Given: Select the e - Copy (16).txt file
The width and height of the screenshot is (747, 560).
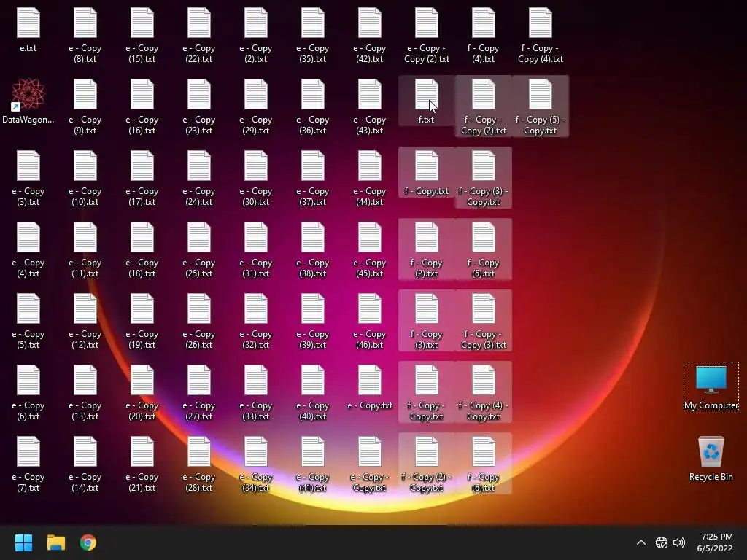Looking at the screenshot, I should tap(142, 106).
